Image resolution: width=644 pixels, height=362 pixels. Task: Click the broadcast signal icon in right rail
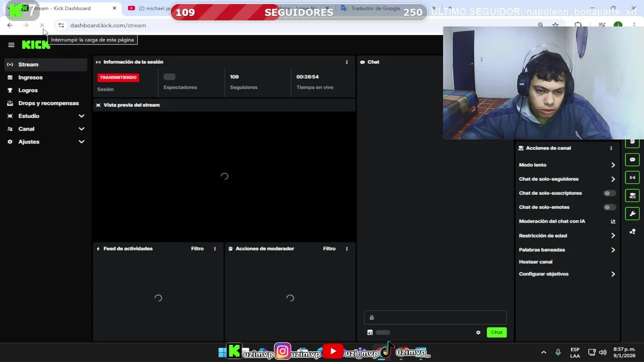coord(632,177)
